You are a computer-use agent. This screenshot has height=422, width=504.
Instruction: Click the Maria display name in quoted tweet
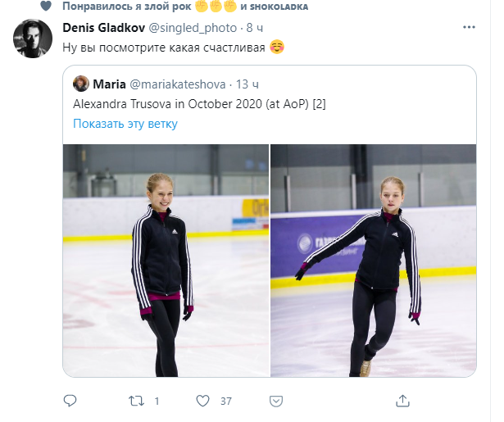[x=109, y=84]
